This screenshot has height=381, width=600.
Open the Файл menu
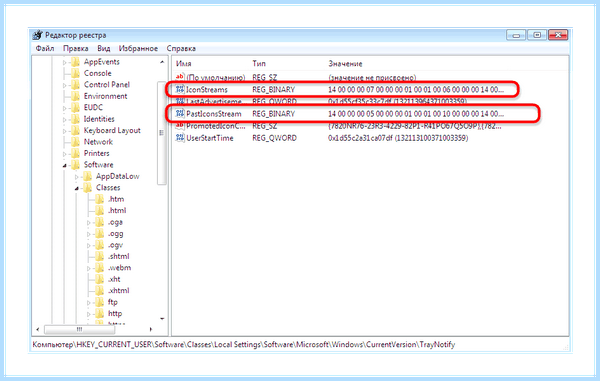[x=45, y=49]
